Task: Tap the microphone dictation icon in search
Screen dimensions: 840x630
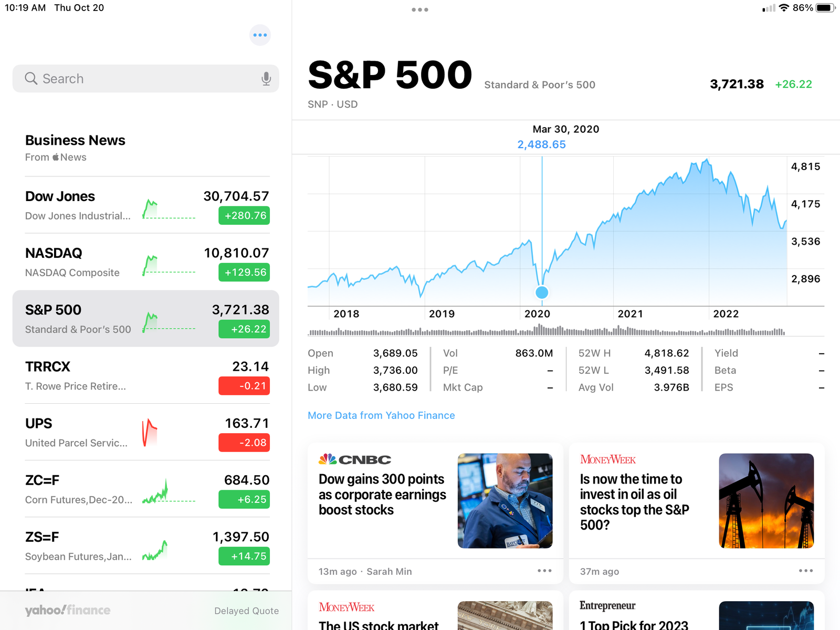Action: point(266,79)
